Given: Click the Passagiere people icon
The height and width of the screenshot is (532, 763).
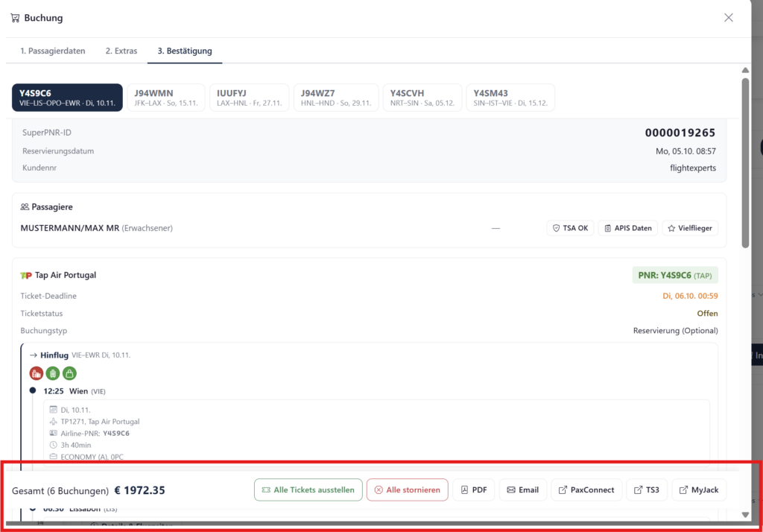Looking at the screenshot, I should click(25, 207).
